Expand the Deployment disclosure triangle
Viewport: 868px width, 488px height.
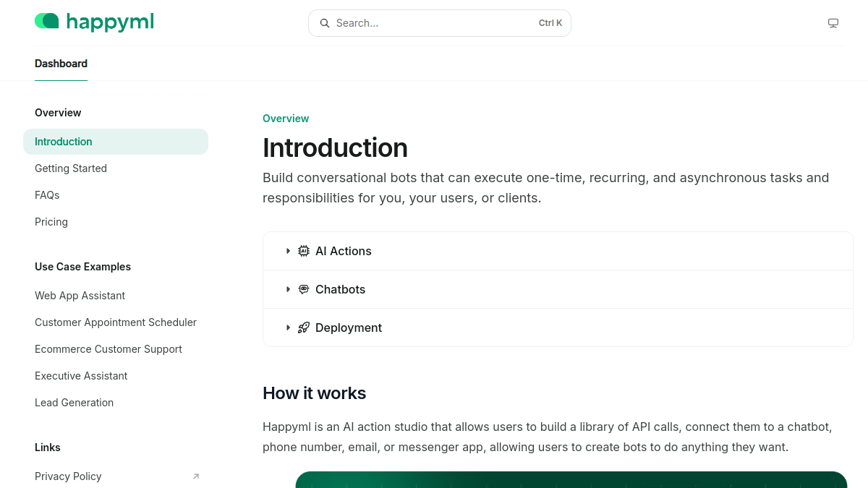[x=288, y=328]
